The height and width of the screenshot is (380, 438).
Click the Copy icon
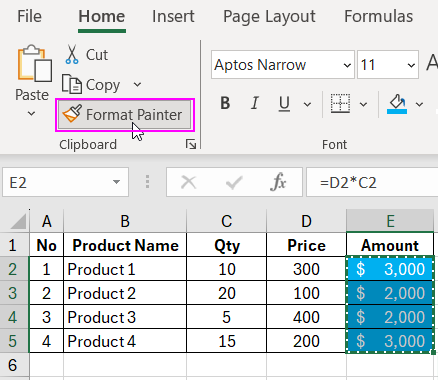click(x=71, y=84)
